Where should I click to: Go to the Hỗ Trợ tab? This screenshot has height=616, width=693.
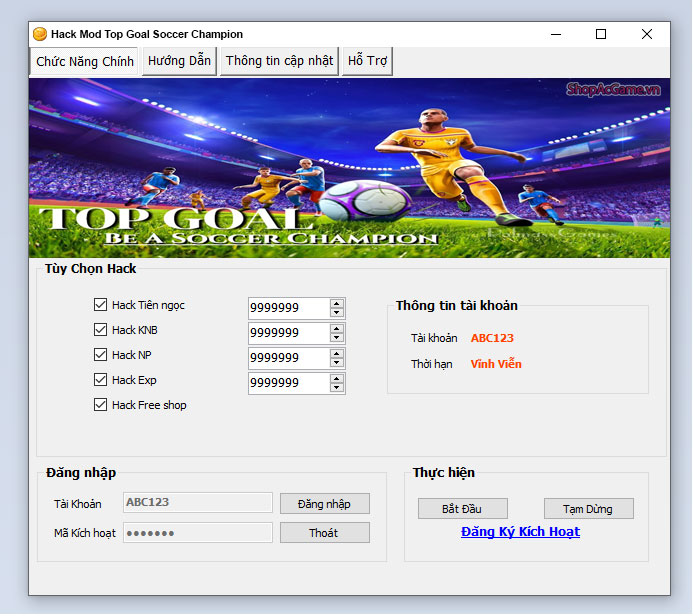(367, 61)
